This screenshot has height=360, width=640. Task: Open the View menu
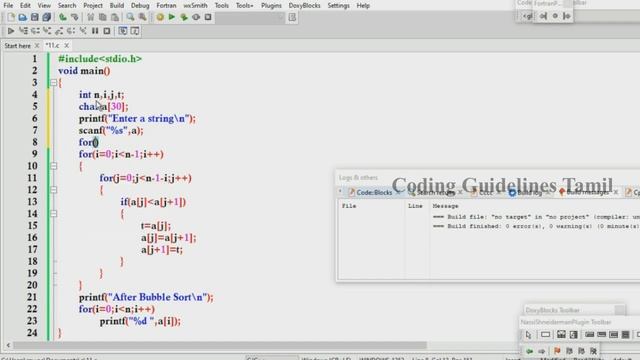44,5
